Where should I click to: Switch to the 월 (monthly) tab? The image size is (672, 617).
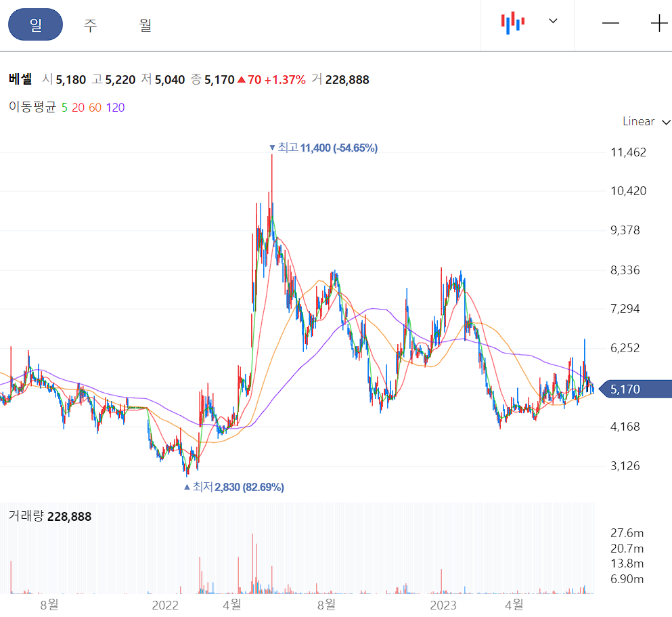coord(144,23)
